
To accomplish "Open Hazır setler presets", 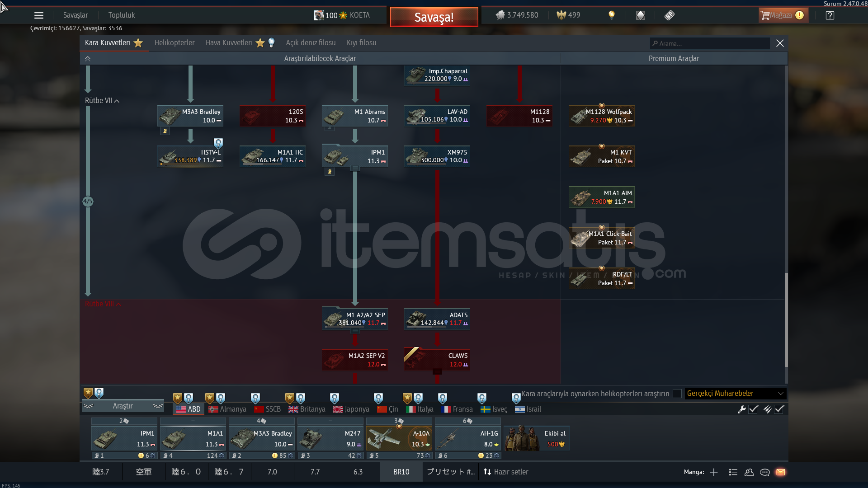I will point(506,472).
